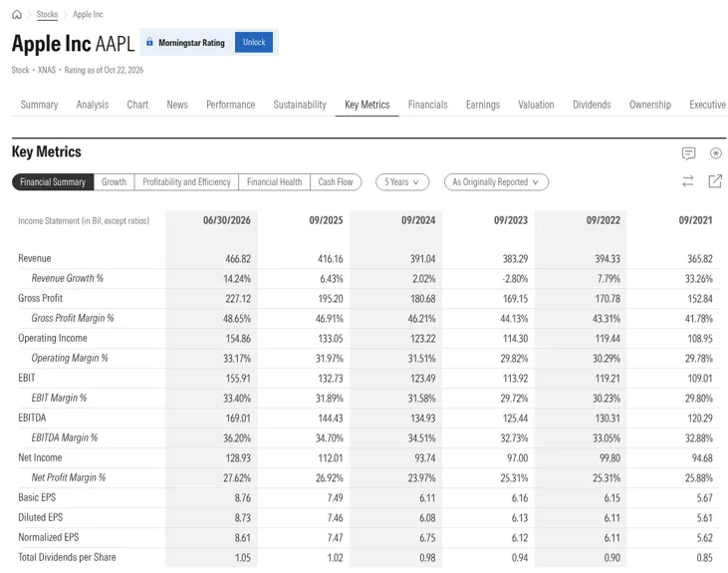Click the revenue growth value -2.80%
The height and width of the screenshot is (573, 728).
(515, 279)
